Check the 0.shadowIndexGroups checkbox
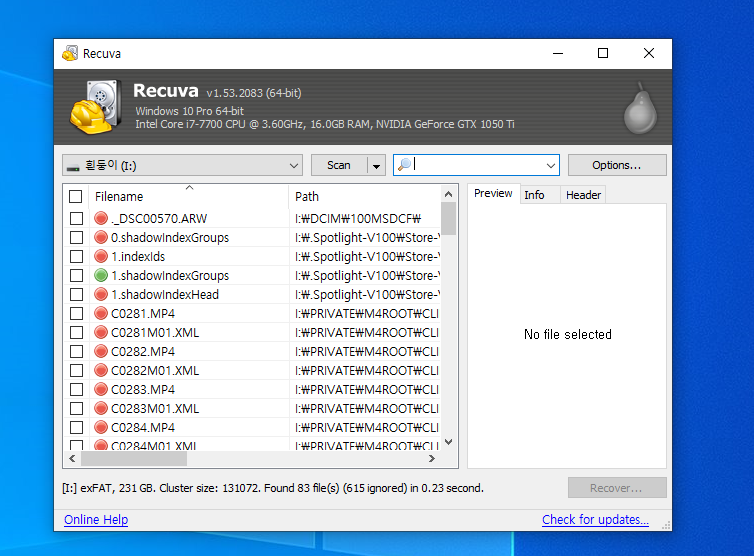This screenshot has width=754, height=556. (x=76, y=238)
